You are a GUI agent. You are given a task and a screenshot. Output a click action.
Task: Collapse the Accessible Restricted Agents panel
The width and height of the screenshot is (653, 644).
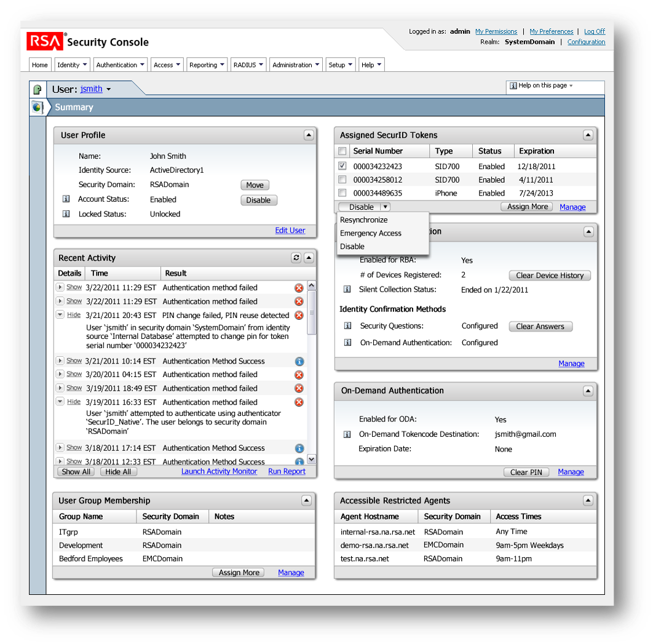pyautogui.click(x=588, y=500)
